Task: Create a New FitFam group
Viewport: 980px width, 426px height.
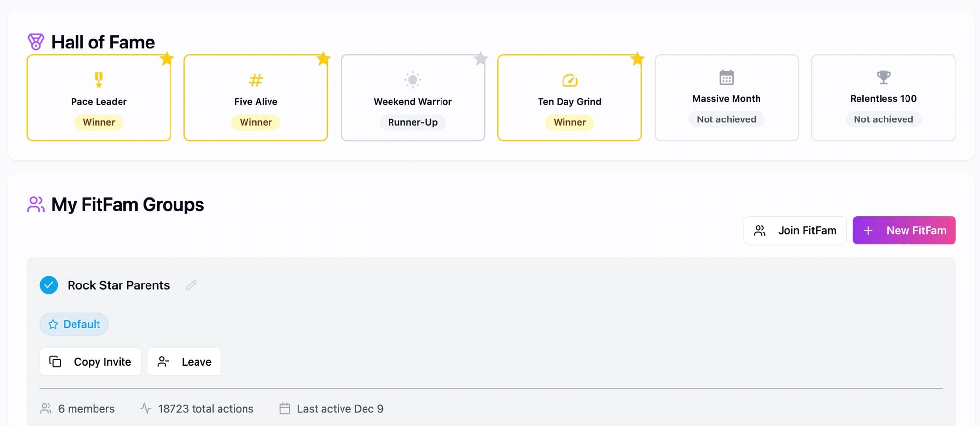Action: tap(904, 230)
